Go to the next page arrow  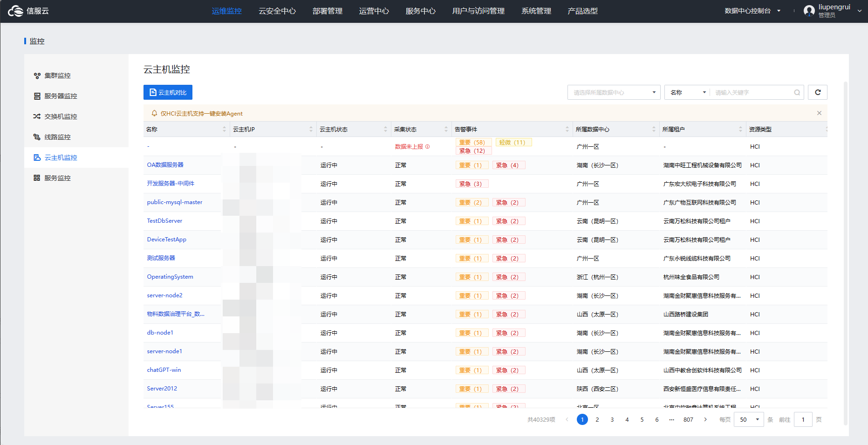[x=705, y=419]
